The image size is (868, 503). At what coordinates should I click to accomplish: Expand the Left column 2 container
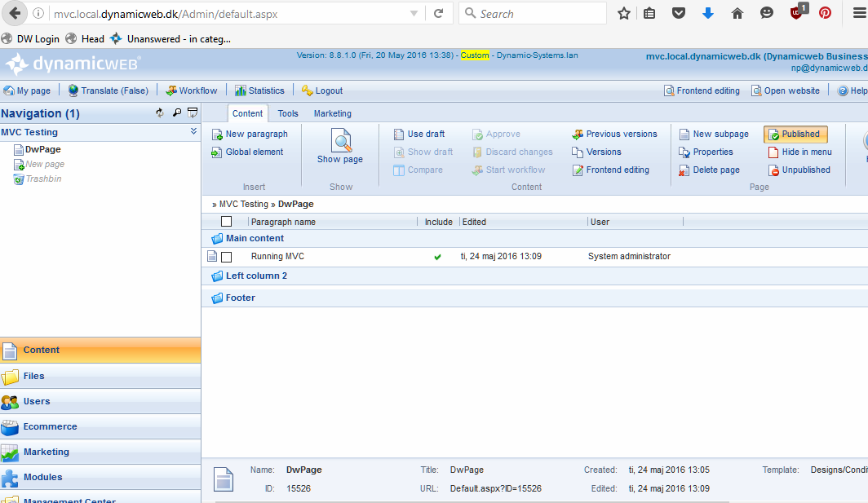(x=217, y=276)
